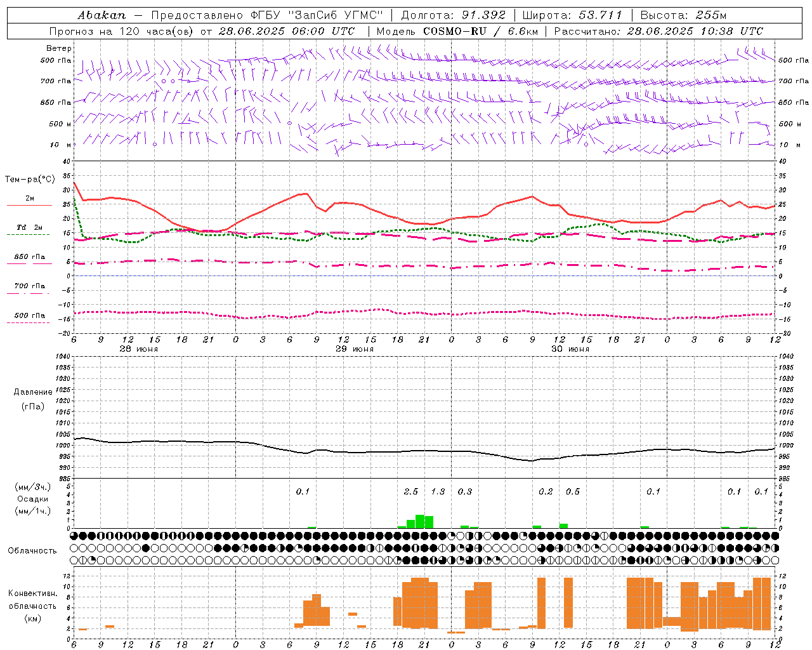Click the solid red line sample of the '2м' legend
Viewport: 812px width, 650px height.
(x=29, y=206)
